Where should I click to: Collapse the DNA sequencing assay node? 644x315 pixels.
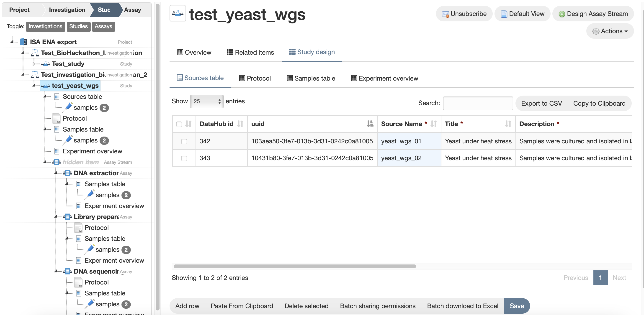click(56, 271)
